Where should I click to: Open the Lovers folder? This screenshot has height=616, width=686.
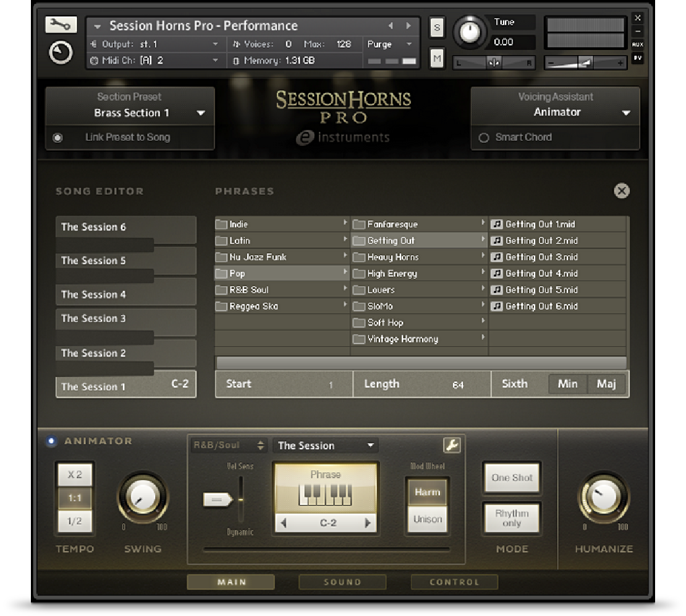[x=420, y=290]
